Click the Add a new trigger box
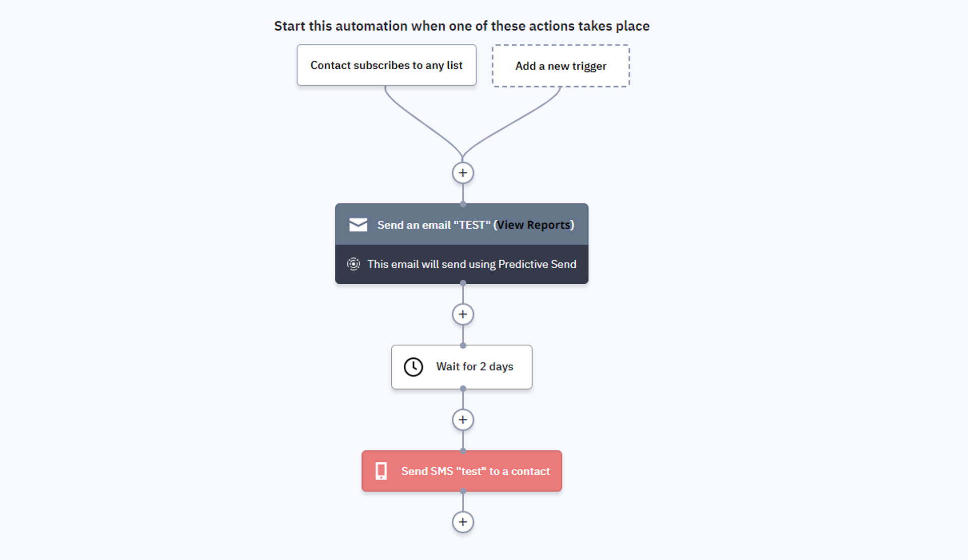The height and width of the screenshot is (560, 968). coord(561,66)
